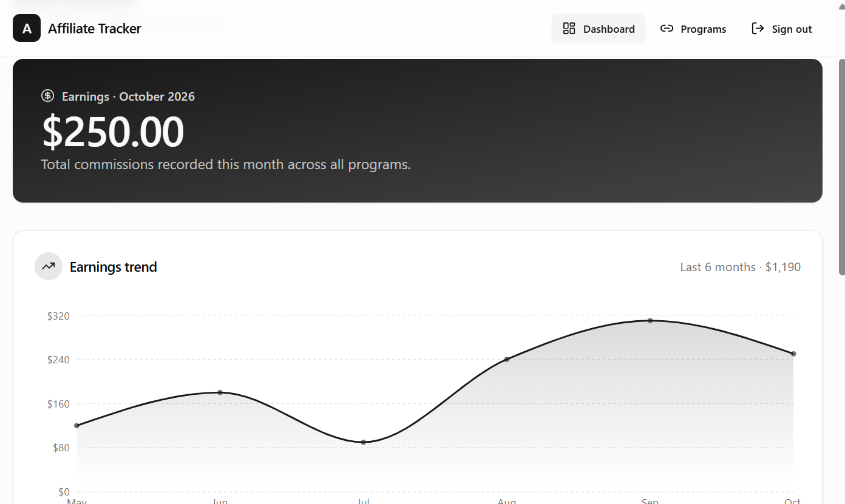Click the $160 y-axis label

(x=58, y=404)
